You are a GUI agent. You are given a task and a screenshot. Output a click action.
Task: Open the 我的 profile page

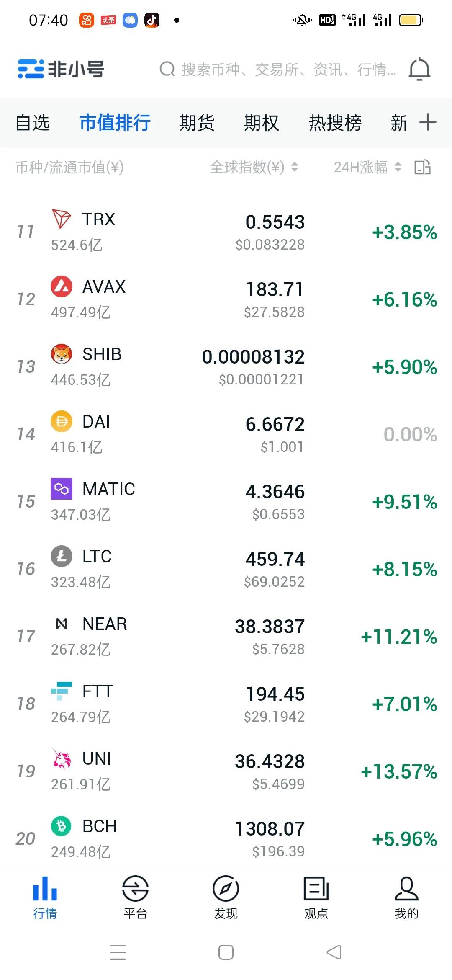point(406,896)
